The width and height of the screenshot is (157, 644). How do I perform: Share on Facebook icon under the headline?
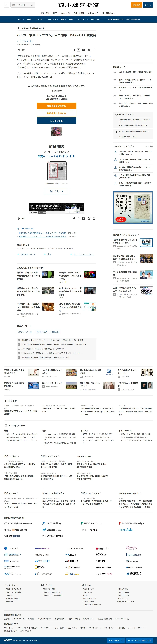[x=89, y=50]
